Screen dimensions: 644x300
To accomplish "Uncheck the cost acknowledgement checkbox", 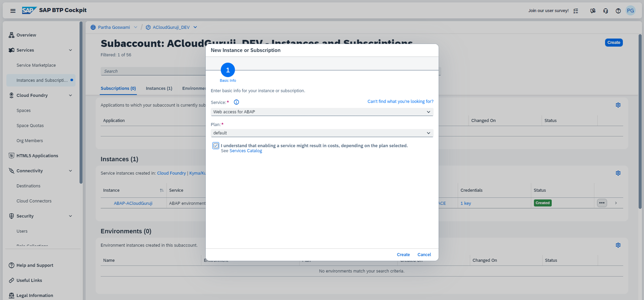I will tap(216, 146).
